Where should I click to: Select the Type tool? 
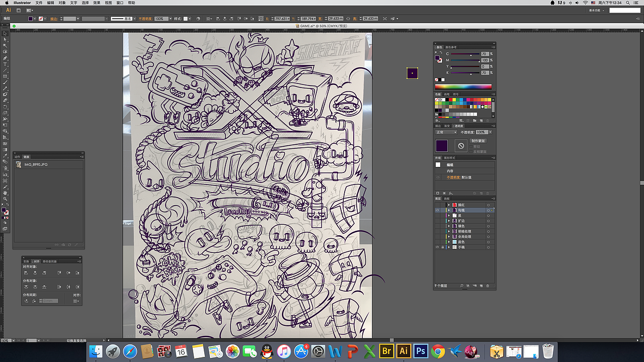[5, 64]
